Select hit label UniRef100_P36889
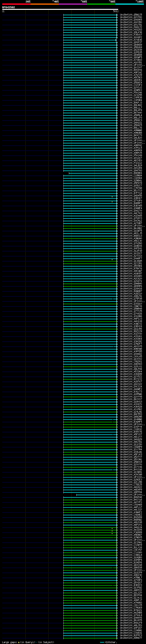Screen dimensions: 146x644 [131, 532]
